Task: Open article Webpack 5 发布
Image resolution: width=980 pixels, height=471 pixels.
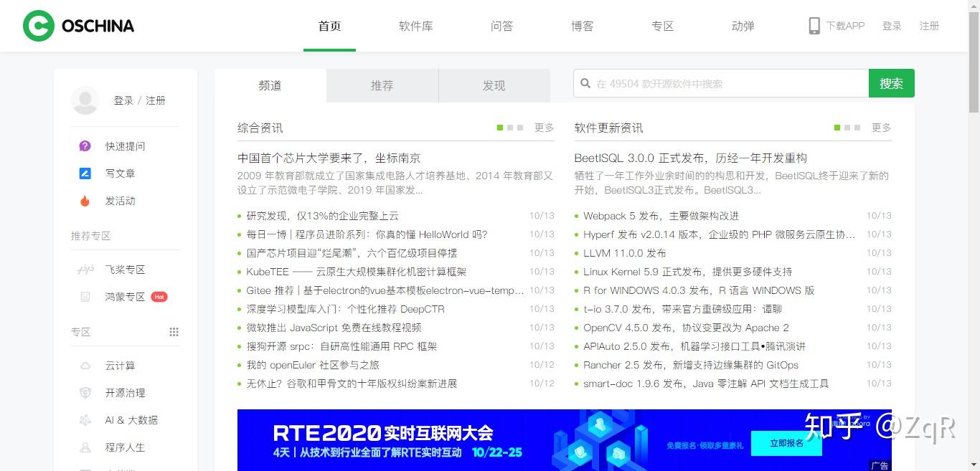Action: (x=661, y=216)
